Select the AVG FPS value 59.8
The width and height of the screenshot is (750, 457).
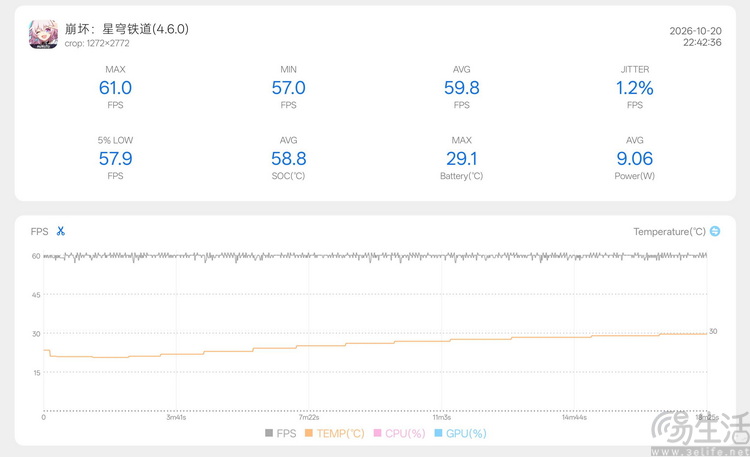click(x=462, y=88)
